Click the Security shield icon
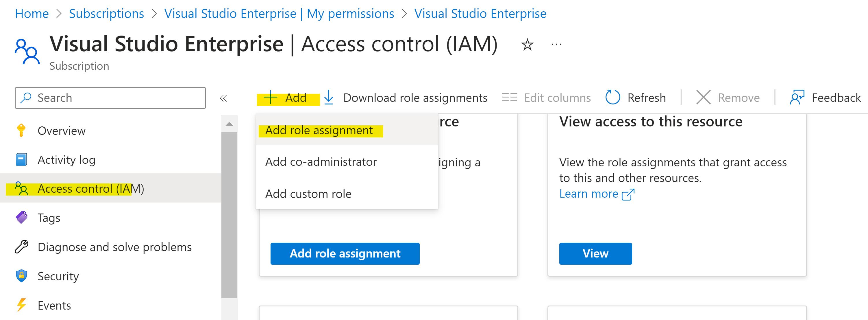The image size is (868, 320). pos(21,276)
